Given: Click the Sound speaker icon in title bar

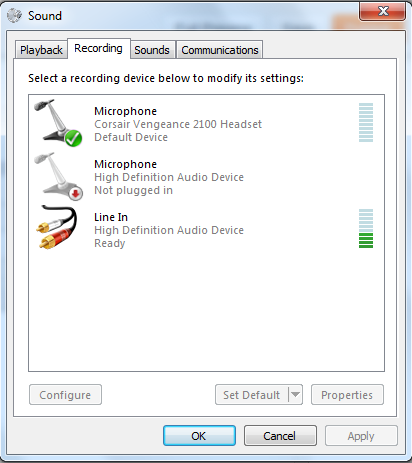Looking at the screenshot, I should pos(14,15).
